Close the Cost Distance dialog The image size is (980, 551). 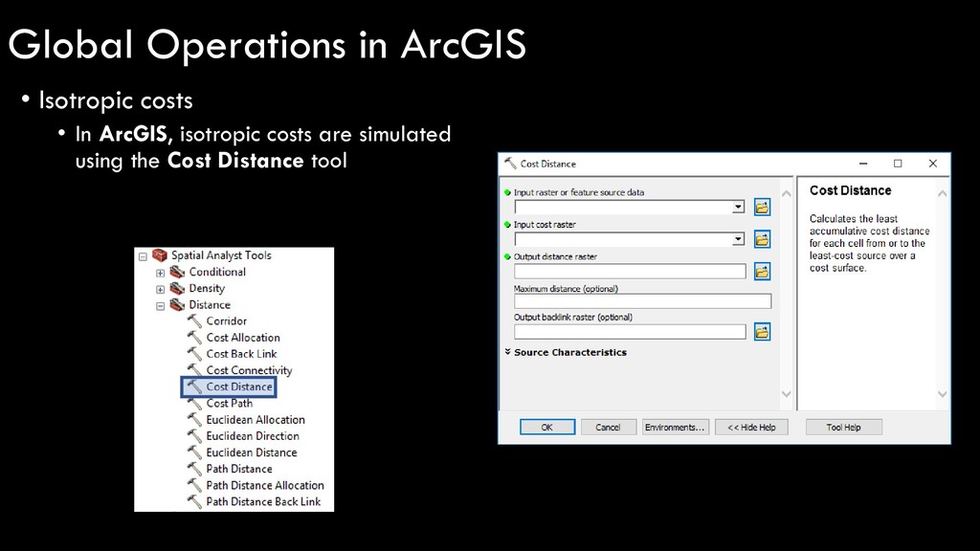pyautogui.click(x=933, y=164)
